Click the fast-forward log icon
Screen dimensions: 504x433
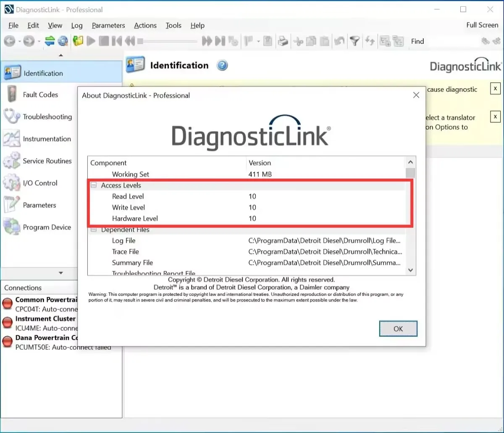207,41
